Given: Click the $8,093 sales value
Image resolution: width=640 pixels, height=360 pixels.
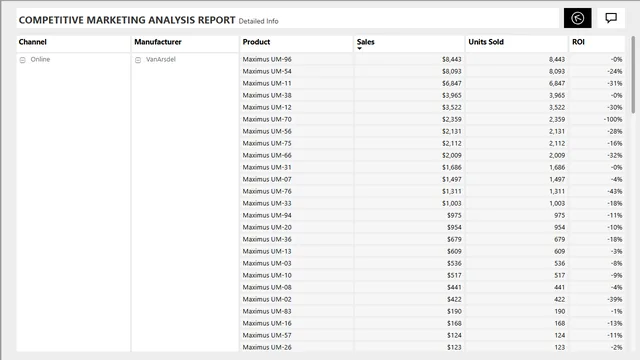Looking at the screenshot, I should coord(451,71).
